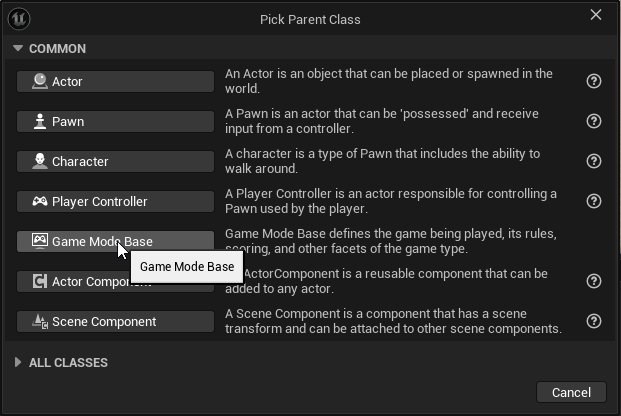Open help for the Actor class

(594, 81)
